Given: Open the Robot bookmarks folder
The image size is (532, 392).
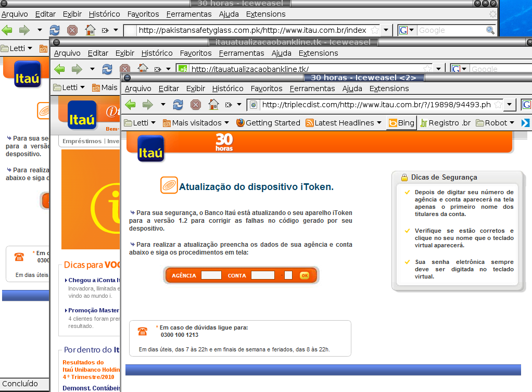Looking at the screenshot, I should [496, 123].
